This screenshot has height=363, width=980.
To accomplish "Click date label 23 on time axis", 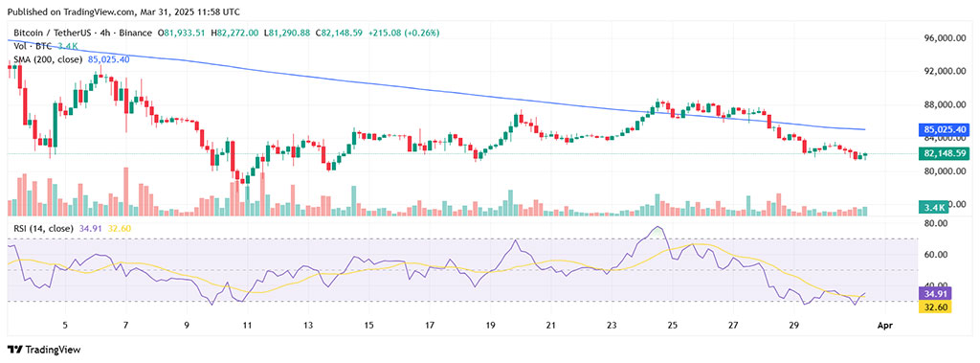I will (x=612, y=326).
